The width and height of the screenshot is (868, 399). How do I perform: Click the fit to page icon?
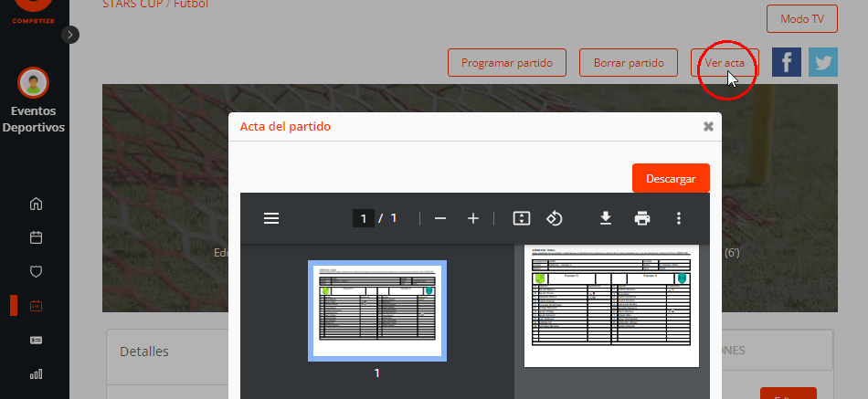(x=522, y=218)
